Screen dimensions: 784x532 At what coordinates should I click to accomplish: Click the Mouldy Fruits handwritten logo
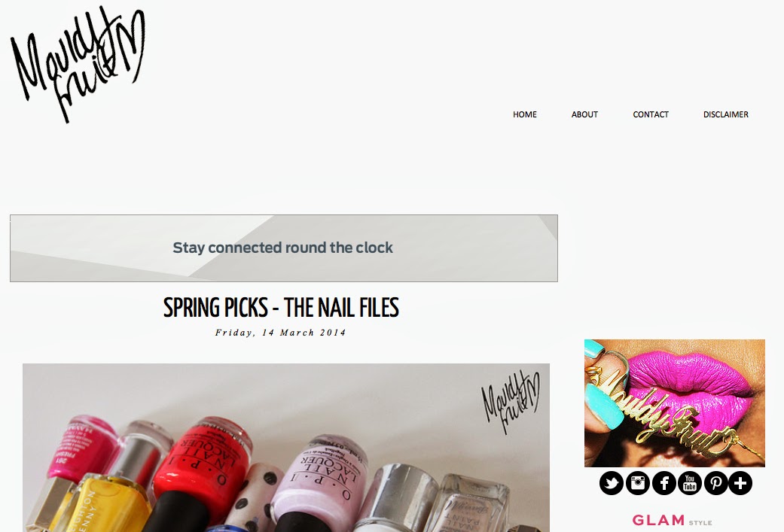click(78, 64)
